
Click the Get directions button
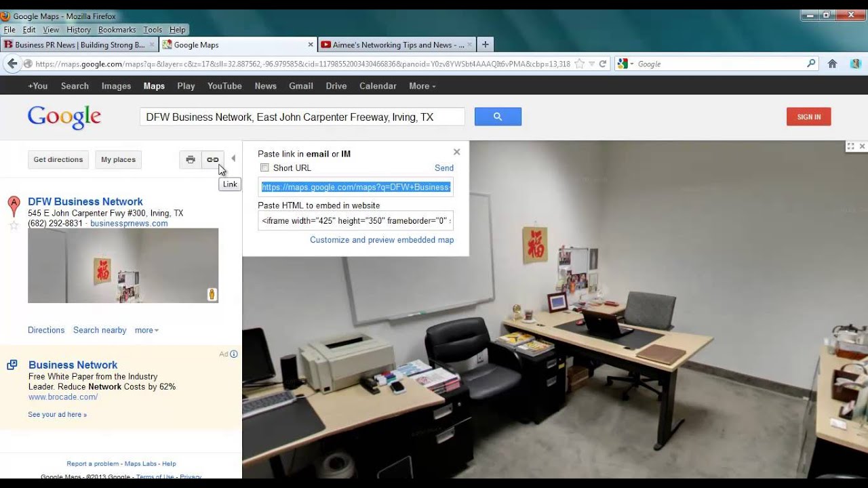pyautogui.click(x=58, y=159)
